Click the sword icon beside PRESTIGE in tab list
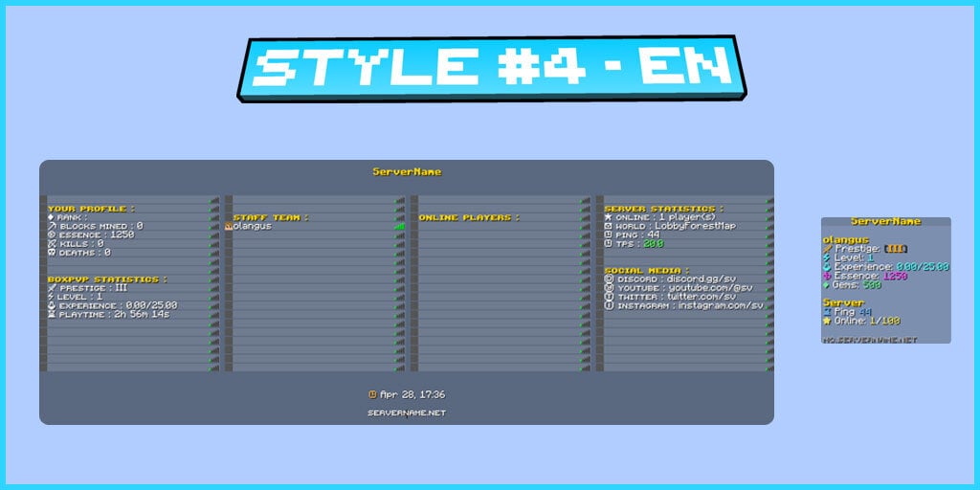This screenshot has height=490, width=980. click(x=52, y=288)
